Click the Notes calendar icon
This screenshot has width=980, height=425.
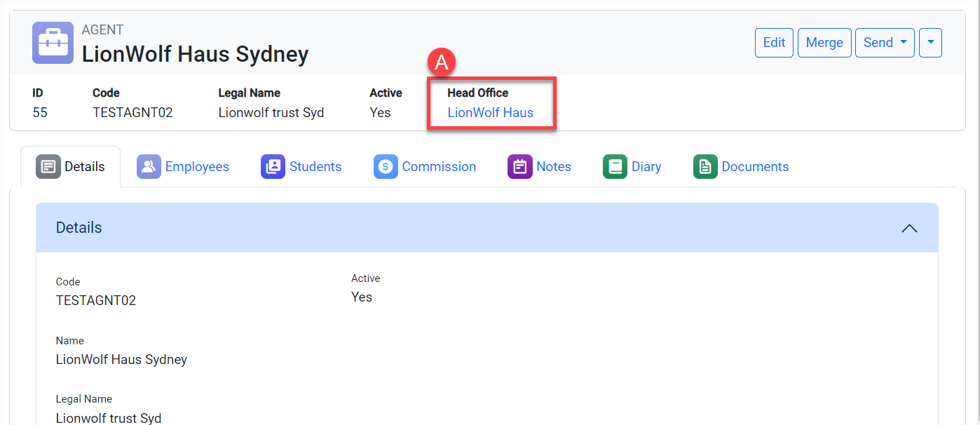(x=519, y=167)
